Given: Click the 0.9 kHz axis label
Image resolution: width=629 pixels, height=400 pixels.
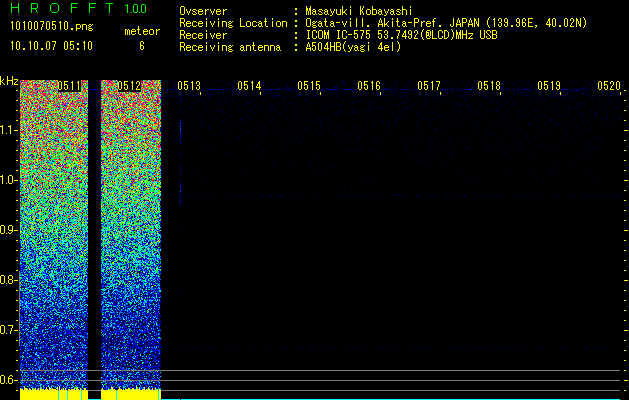Looking at the screenshot, I should pyautogui.click(x=8, y=230).
